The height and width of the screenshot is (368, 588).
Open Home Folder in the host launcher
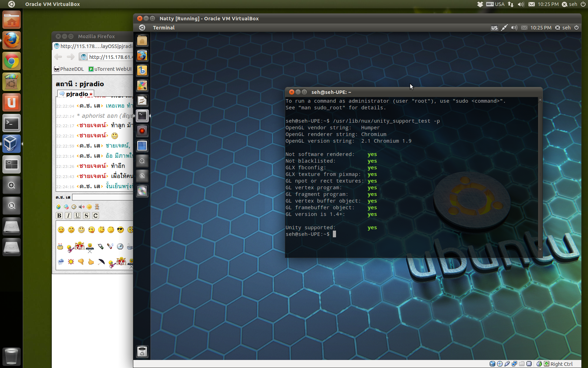click(12, 20)
